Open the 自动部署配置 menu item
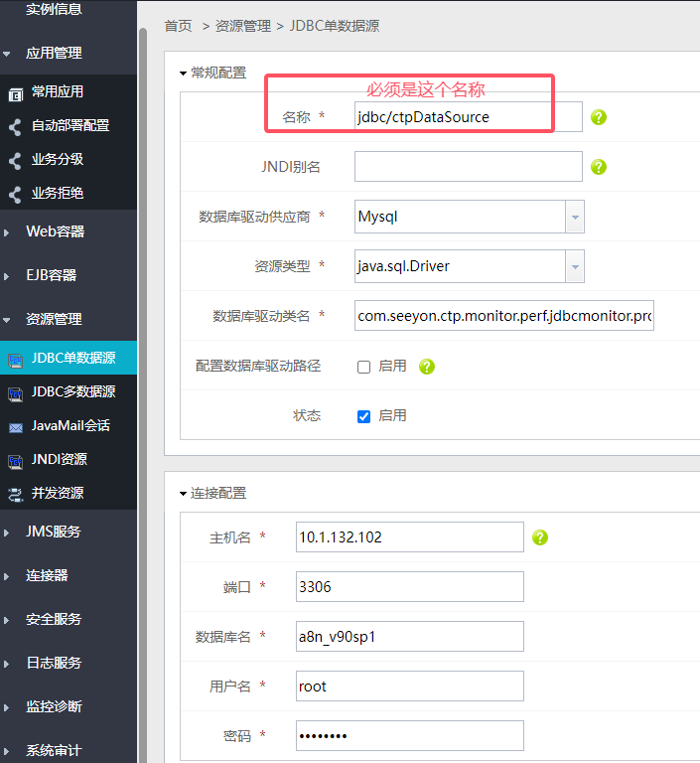Image resolution: width=700 pixels, height=763 pixels. (x=69, y=125)
